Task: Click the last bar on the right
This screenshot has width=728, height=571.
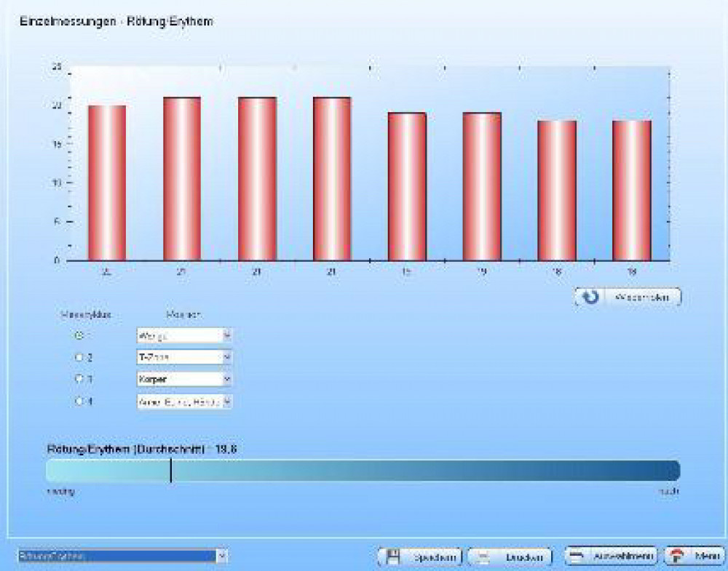Action: [632, 190]
